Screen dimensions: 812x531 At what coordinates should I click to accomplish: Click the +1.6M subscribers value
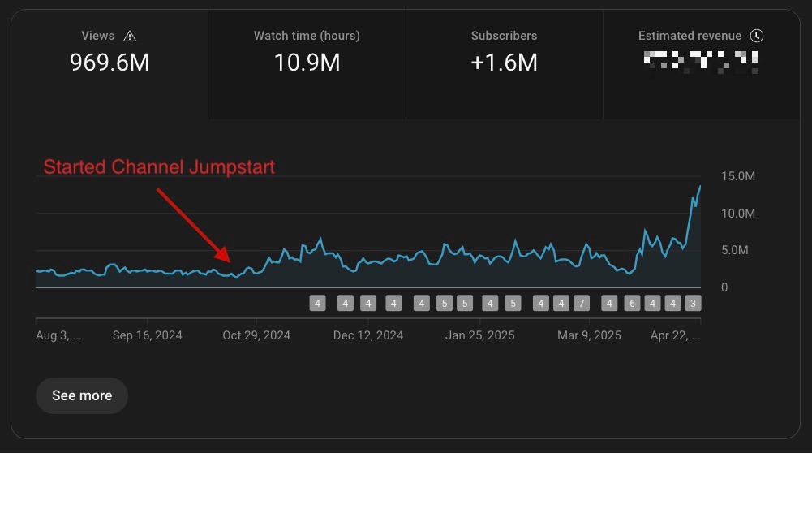[x=504, y=63]
